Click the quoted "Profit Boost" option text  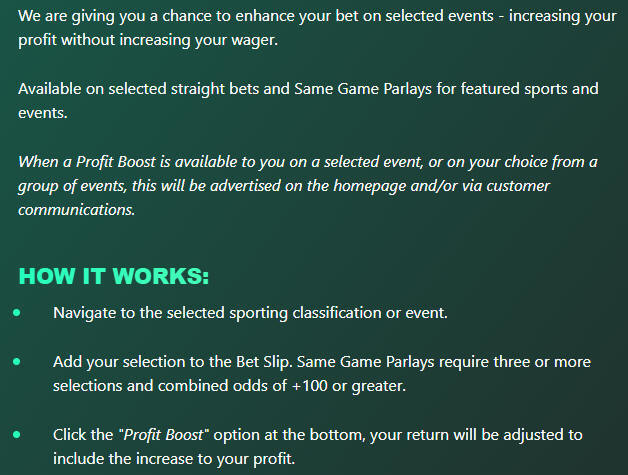(164, 435)
